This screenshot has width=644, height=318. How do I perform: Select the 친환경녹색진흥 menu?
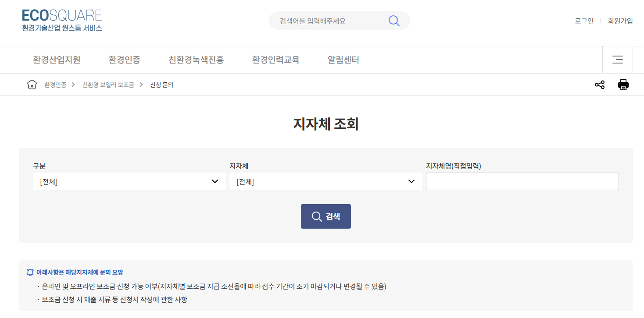click(x=197, y=60)
